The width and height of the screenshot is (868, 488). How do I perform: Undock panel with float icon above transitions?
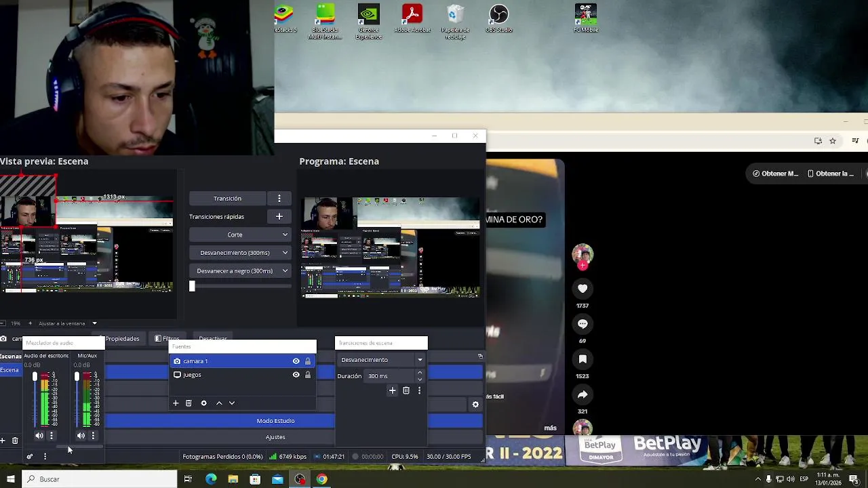[x=480, y=356]
